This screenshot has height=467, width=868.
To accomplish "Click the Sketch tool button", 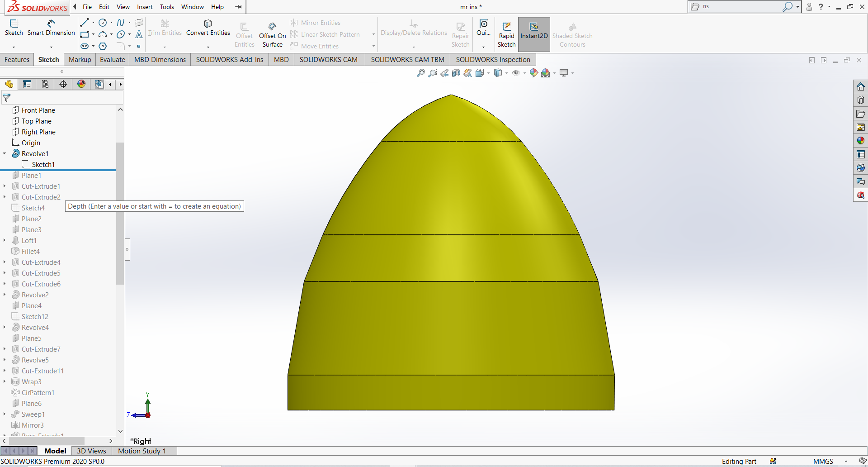I will (14, 28).
